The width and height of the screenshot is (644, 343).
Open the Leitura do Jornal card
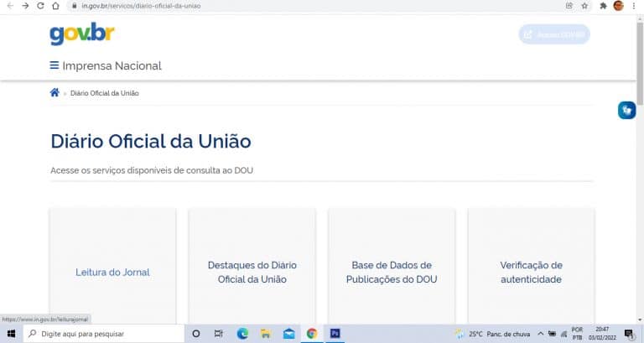click(x=112, y=266)
